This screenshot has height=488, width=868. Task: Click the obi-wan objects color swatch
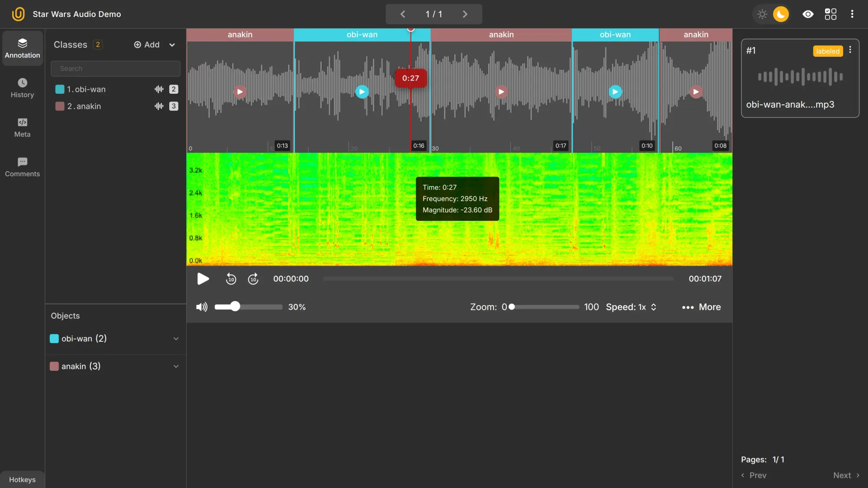pyautogui.click(x=54, y=339)
